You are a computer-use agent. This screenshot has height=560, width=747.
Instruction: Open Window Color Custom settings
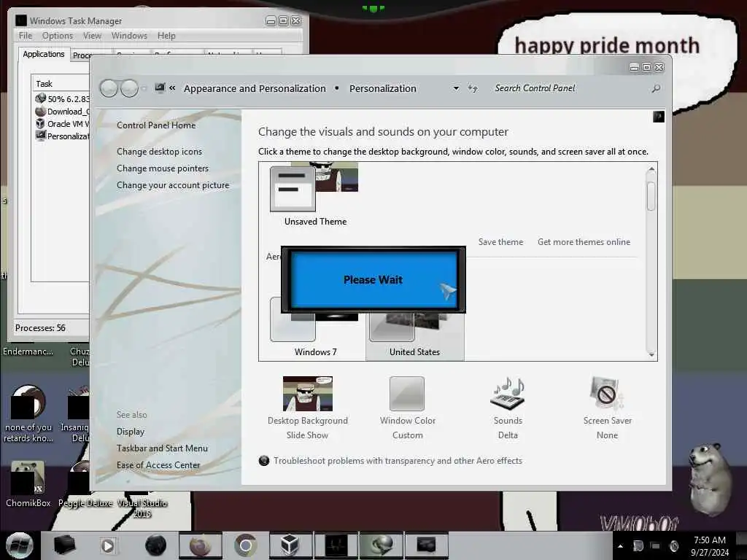pos(407,408)
